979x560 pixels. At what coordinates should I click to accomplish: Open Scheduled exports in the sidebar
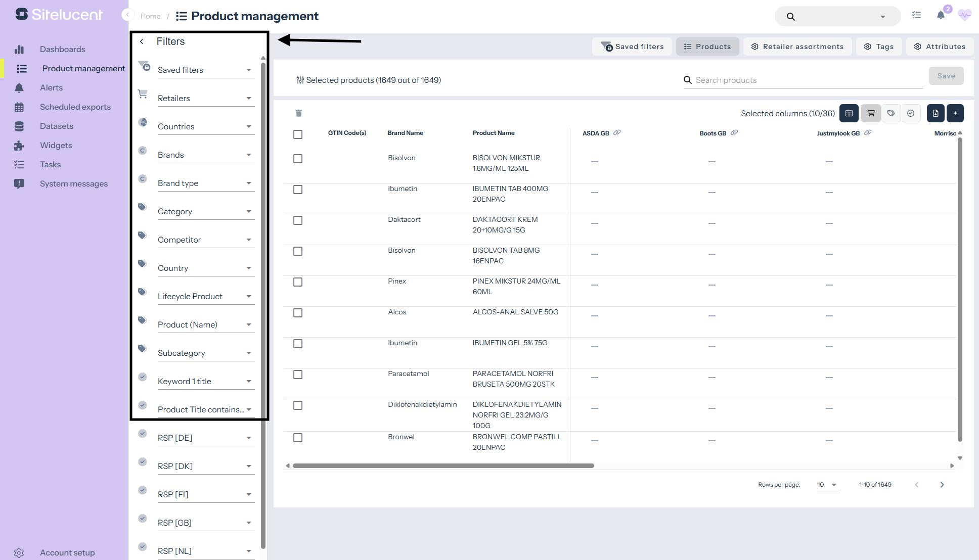click(x=75, y=107)
